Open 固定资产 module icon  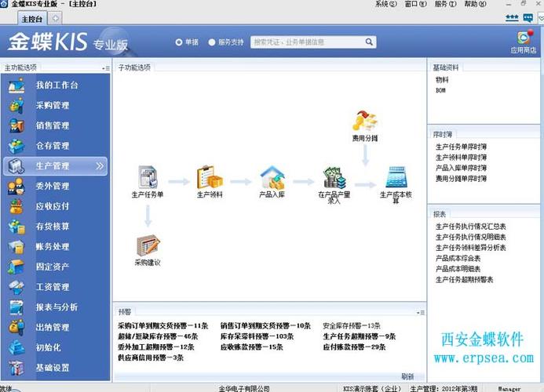tap(16, 267)
